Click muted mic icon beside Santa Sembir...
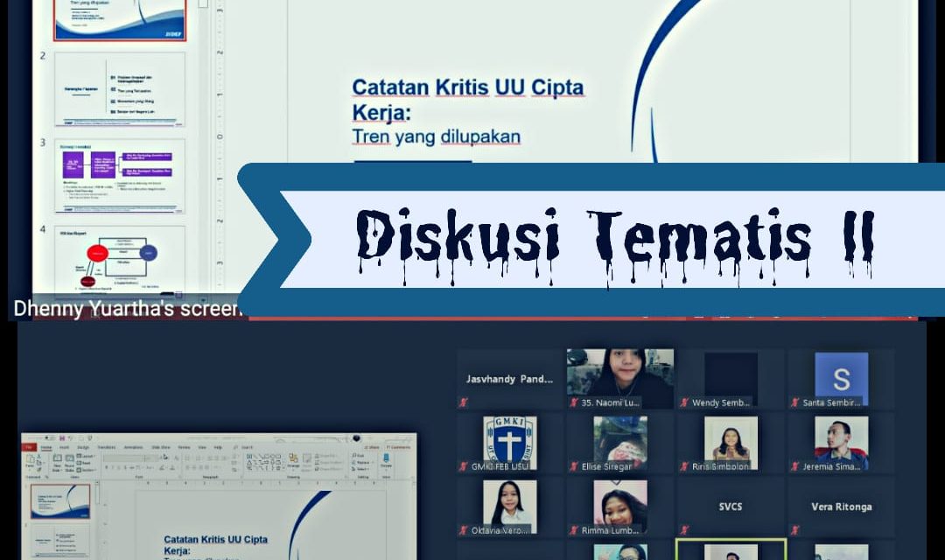This screenshot has height=560, width=945. pos(794,402)
